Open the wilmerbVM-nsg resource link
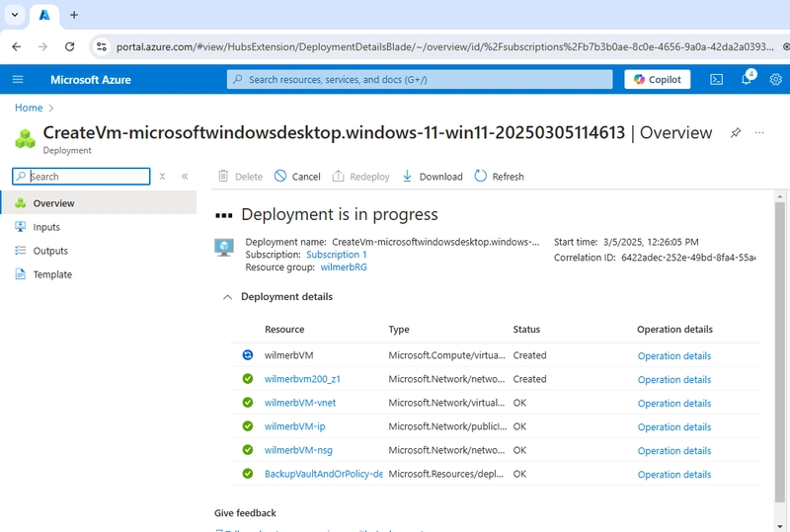790x532 pixels. pos(298,450)
